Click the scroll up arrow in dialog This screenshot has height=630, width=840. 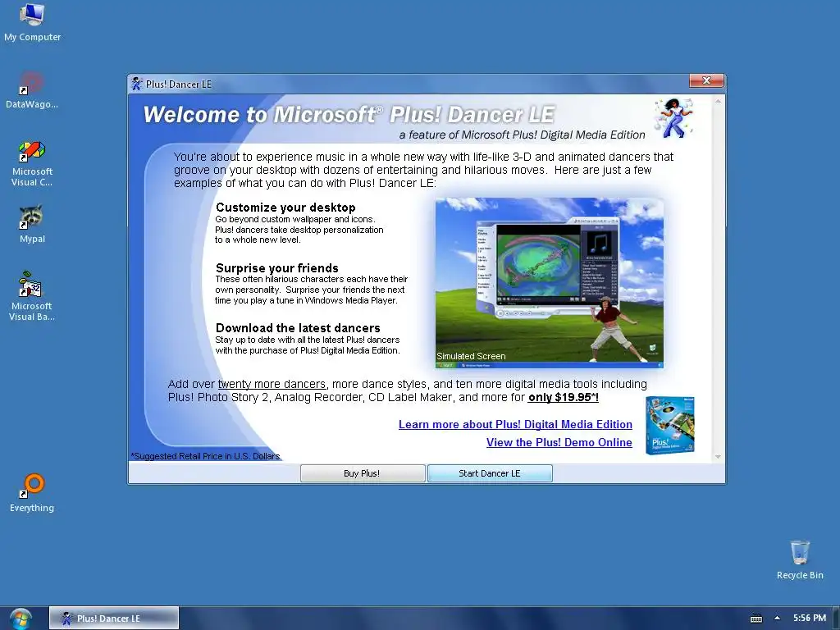coord(718,101)
